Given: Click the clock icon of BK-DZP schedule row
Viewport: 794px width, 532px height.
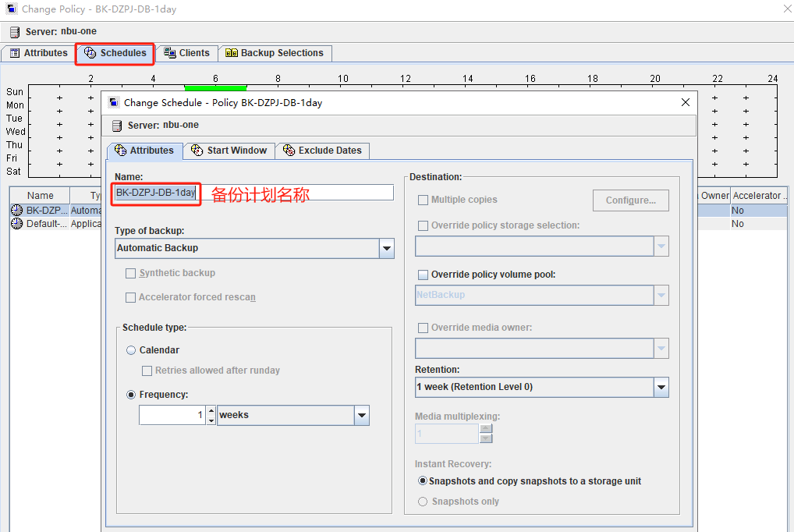Looking at the screenshot, I should (16, 211).
